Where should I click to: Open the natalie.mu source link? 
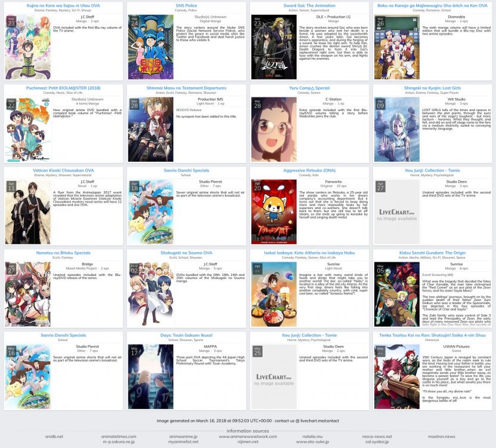tap(313, 436)
